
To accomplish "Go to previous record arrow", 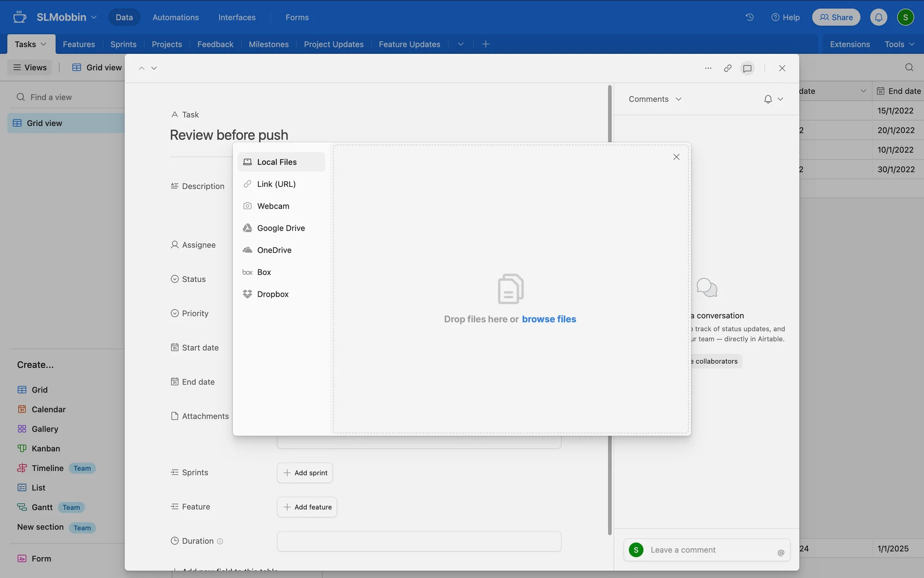I will point(141,68).
